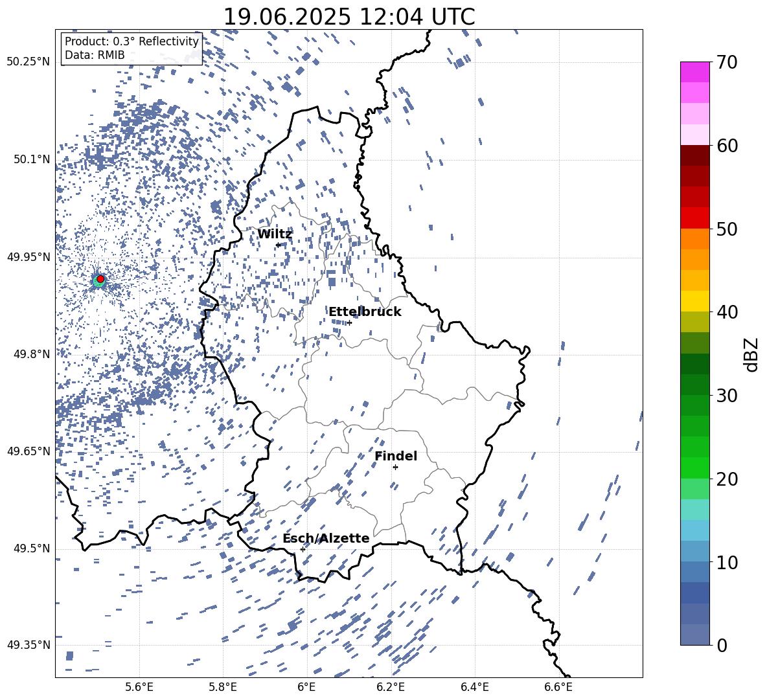The image size is (767, 700).
Task: Click the dBZ colorbar axis label
Action: coord(751,354)
